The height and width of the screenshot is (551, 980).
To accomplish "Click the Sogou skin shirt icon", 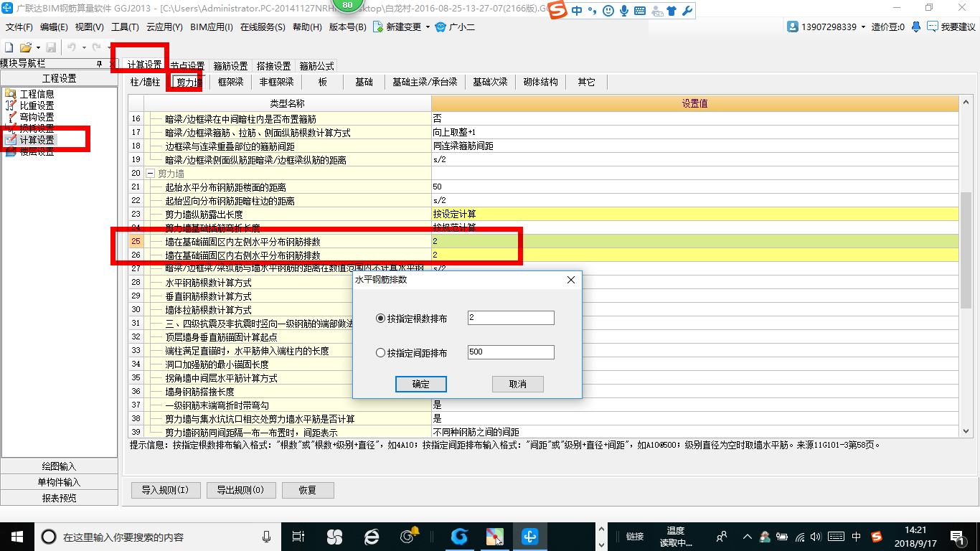I will pyautogui.click(x=672, y=11).
